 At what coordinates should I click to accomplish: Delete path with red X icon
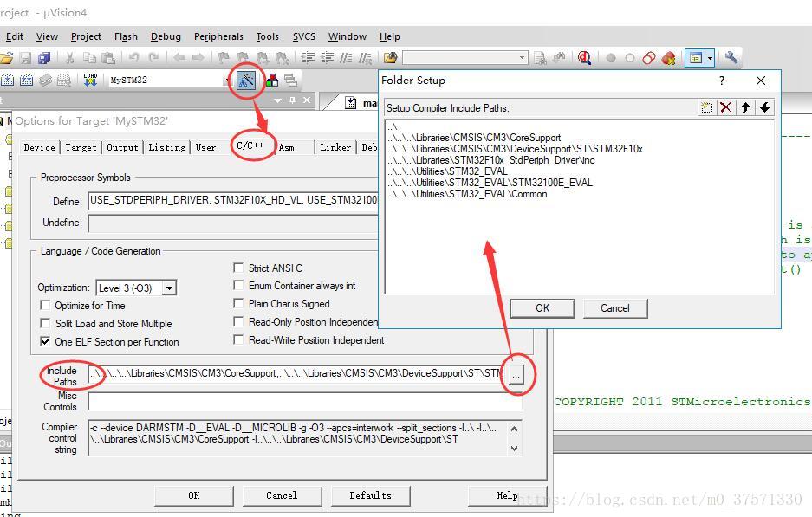tap(726, 107)
